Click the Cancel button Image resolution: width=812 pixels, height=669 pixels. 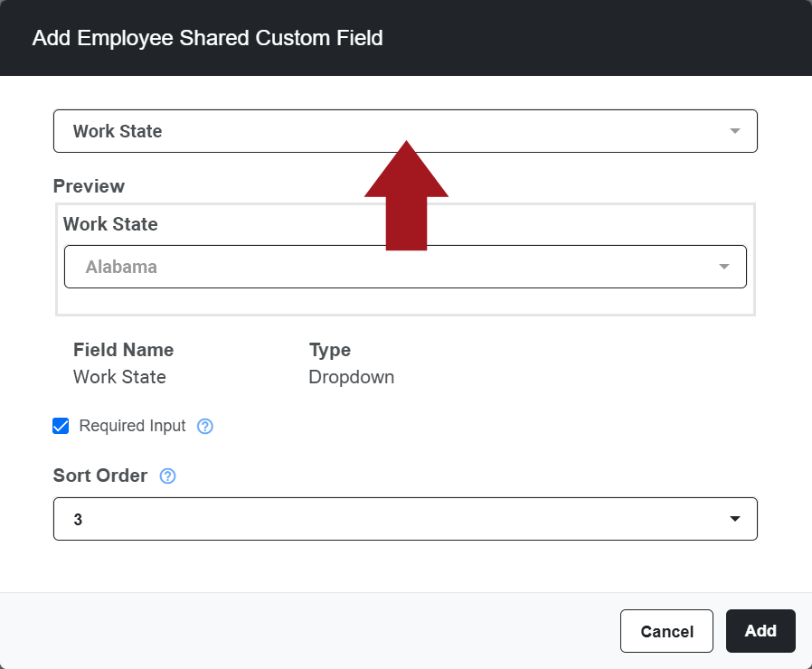(666, 631)
